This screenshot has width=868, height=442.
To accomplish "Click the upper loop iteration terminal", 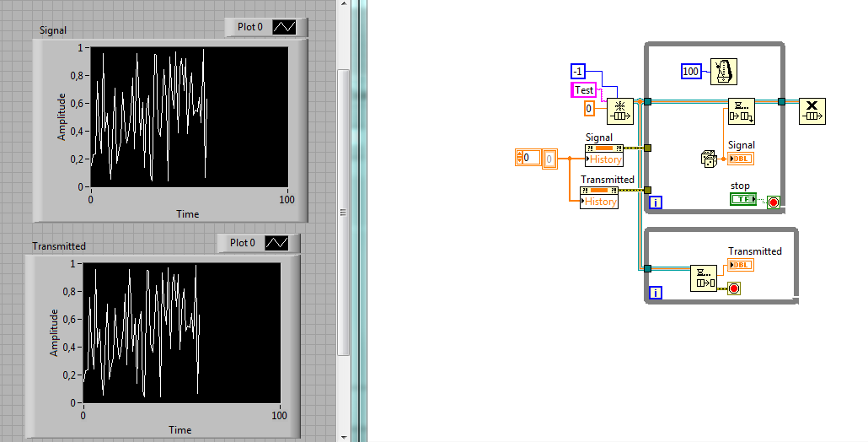I will point(656,203).
